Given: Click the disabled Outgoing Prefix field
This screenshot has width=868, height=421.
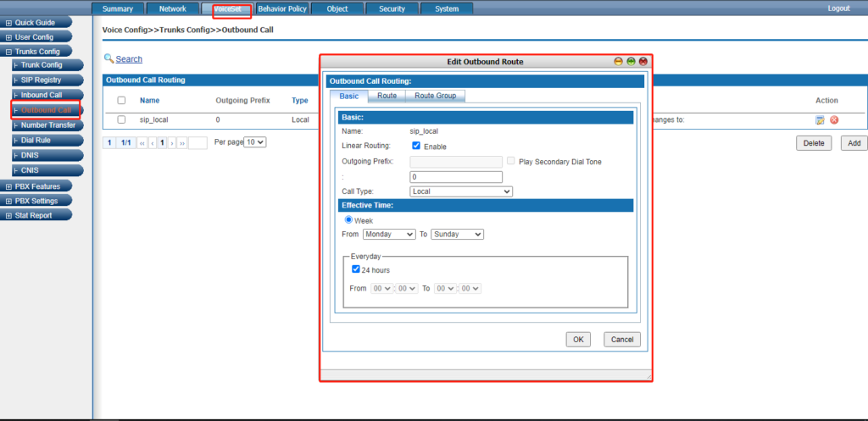Looking at the screenshot, I should click(456, 162).
